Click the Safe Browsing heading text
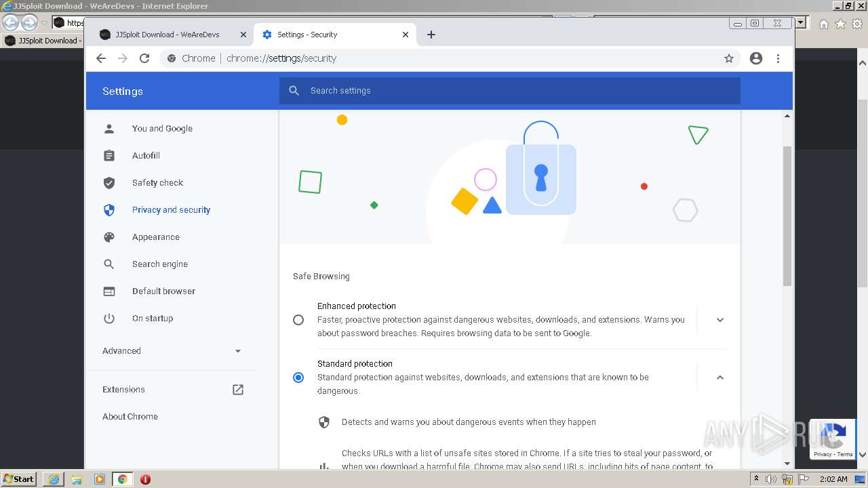Screen dimensions: 868x488 click(321, 277)
